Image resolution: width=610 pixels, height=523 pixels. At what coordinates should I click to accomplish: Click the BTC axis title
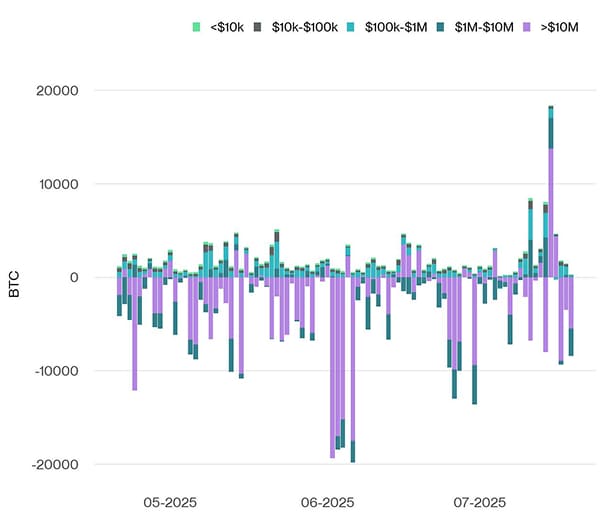(x=14, y=284)
